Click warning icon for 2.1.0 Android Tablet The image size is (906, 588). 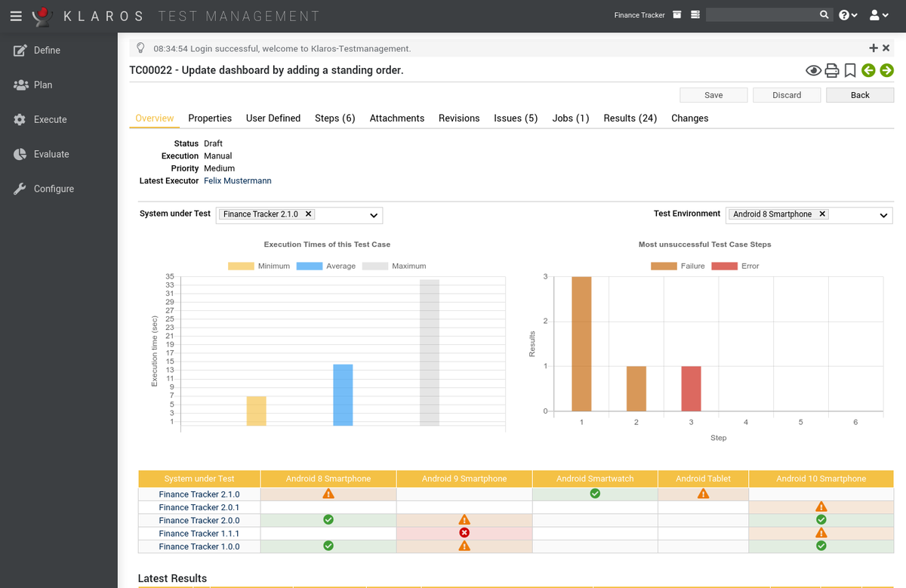coord(703,494)
